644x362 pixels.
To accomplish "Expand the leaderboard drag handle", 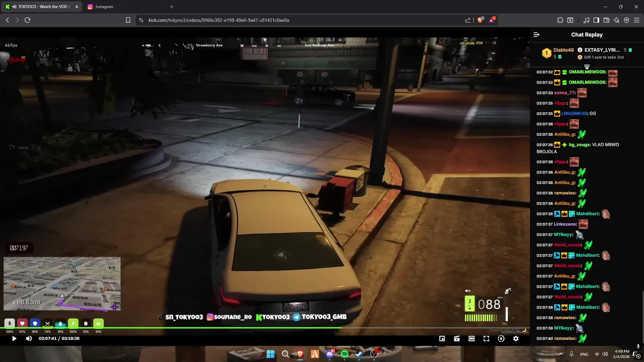I will pos(587,67).
